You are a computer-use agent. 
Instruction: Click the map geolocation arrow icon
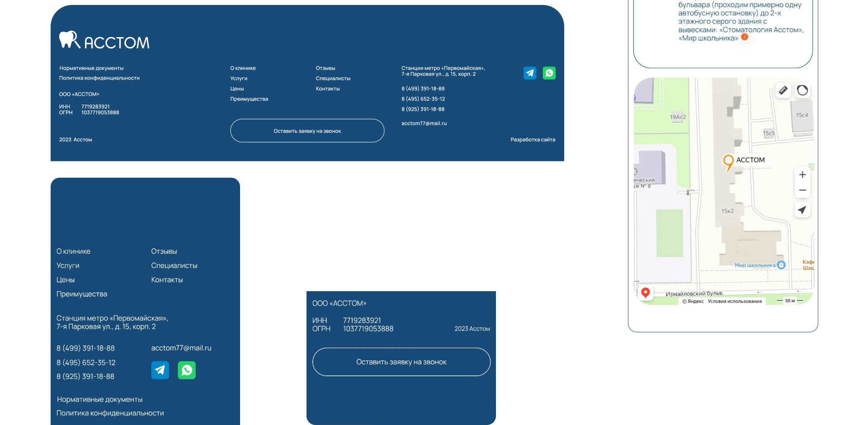click(802, 210)
